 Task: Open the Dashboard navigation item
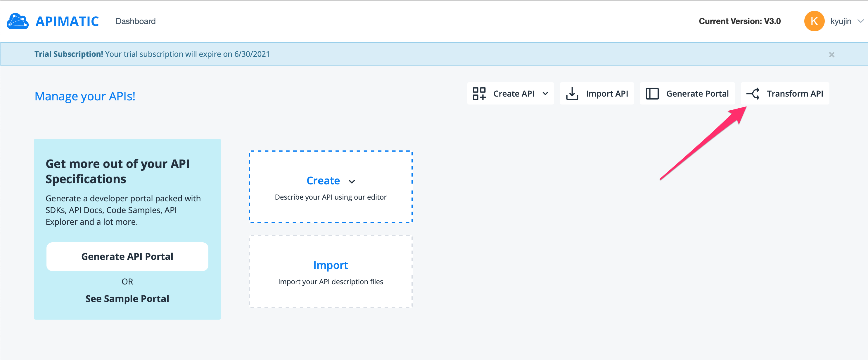coord(135,21)
